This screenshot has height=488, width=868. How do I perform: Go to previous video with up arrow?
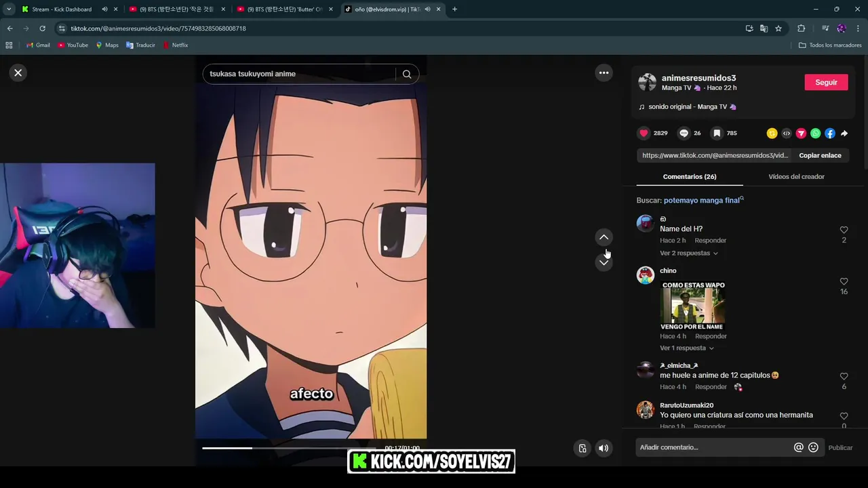[604, 237]
